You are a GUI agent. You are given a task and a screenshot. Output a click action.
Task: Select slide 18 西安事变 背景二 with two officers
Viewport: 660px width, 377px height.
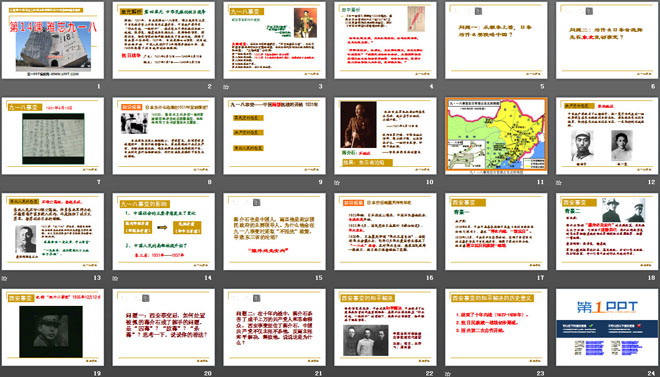click(607, 231)
